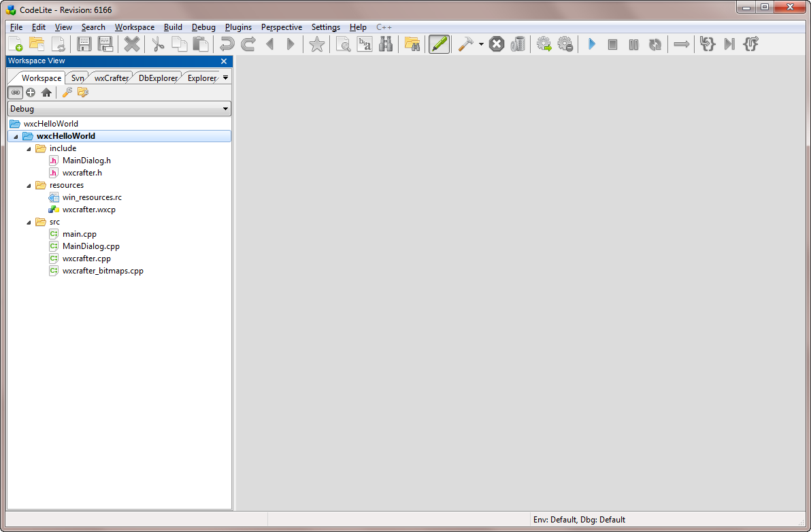Undo the last action via toolbar
The width and height of the screenshot is (811, 532).
point(227,44)
